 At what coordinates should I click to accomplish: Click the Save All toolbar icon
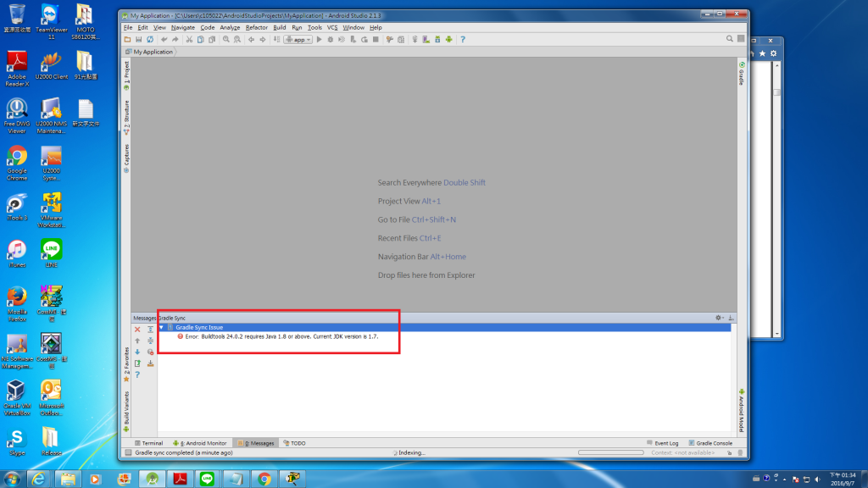point(138,39)
